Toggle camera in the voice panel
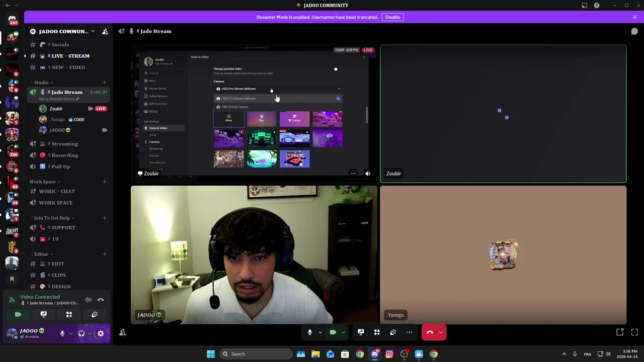 coord(18,314)
